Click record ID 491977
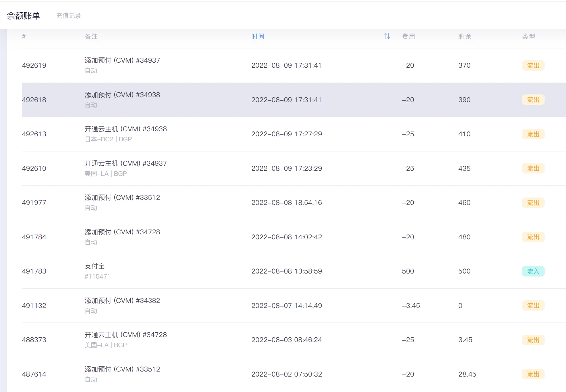Screen dimensions: 566x392 pyautogui.click(x=34, y=203)
